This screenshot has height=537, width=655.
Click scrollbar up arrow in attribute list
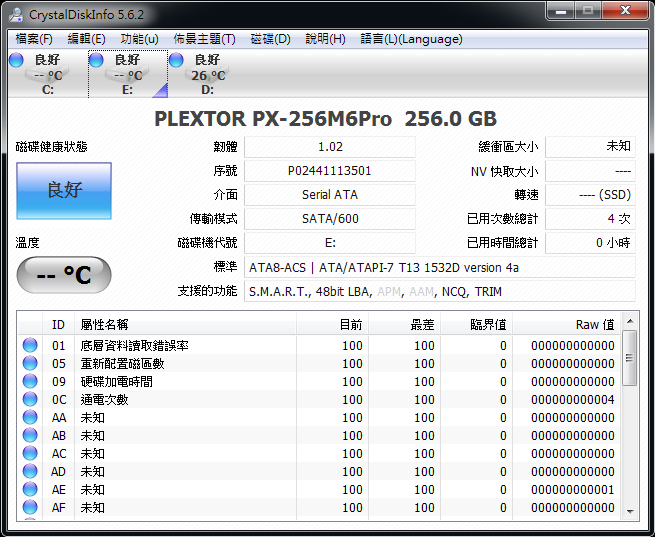point(630,321)
